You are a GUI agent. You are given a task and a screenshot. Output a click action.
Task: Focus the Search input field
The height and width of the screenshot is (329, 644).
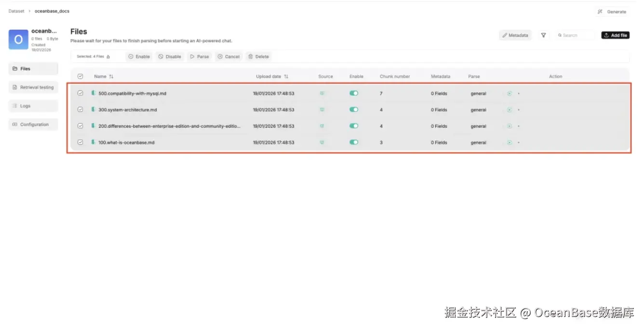point(575,35)
